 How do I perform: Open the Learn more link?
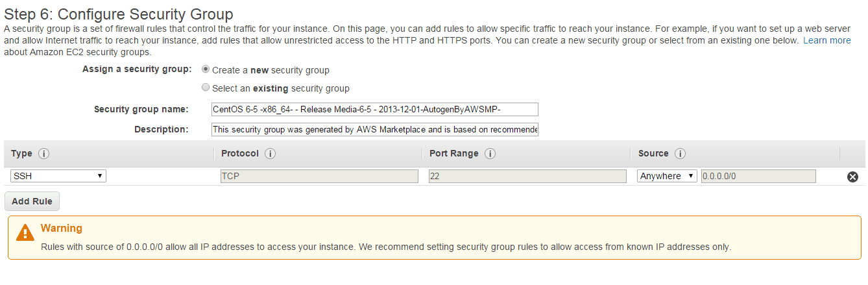[826, 40]
